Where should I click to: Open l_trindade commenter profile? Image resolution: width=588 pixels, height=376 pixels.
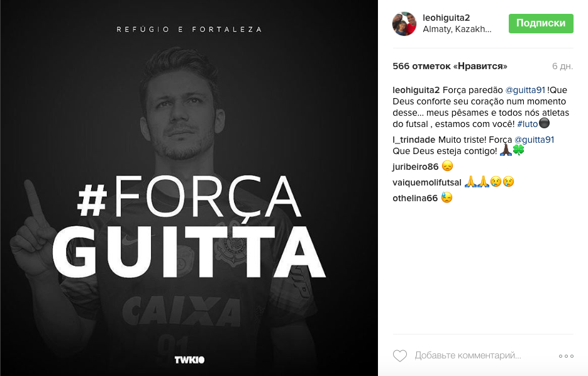414,140
